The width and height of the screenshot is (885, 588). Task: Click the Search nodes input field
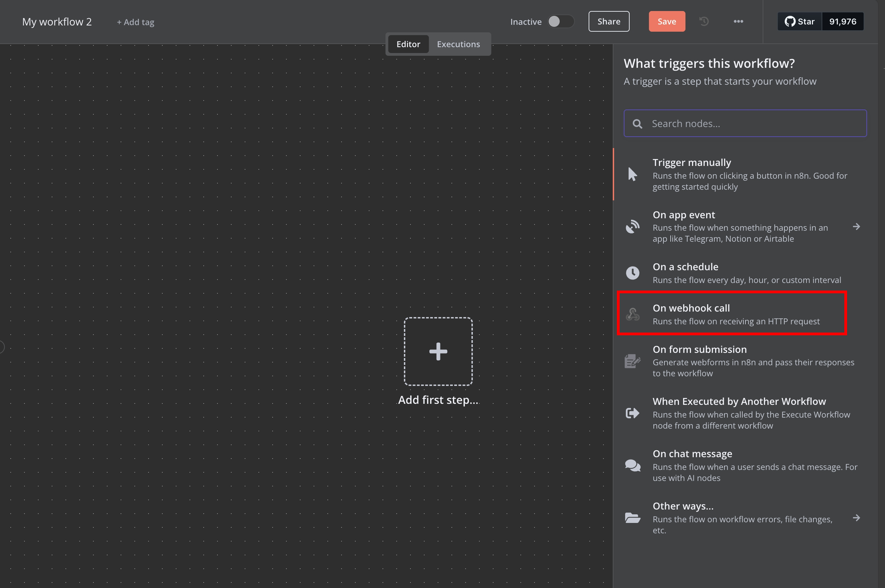[745, 123]
